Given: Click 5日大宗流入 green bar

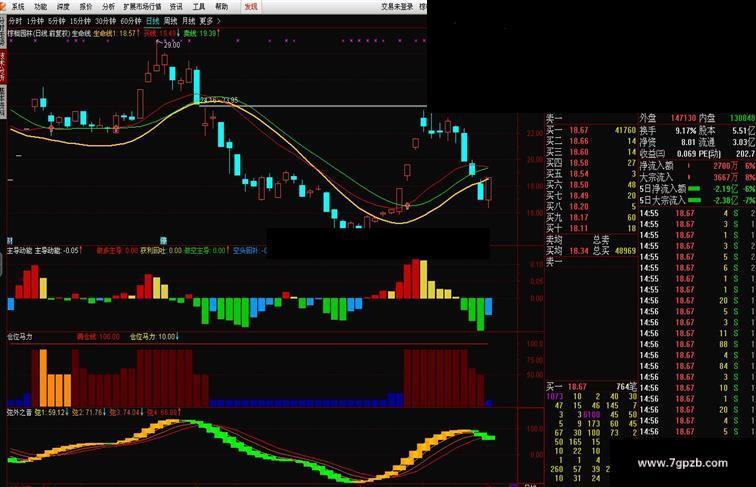Looking at the screenshot, I should click(694, 200).
